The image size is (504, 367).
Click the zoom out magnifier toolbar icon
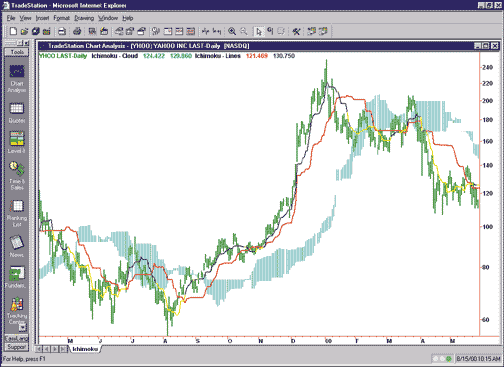pos(244,31)
